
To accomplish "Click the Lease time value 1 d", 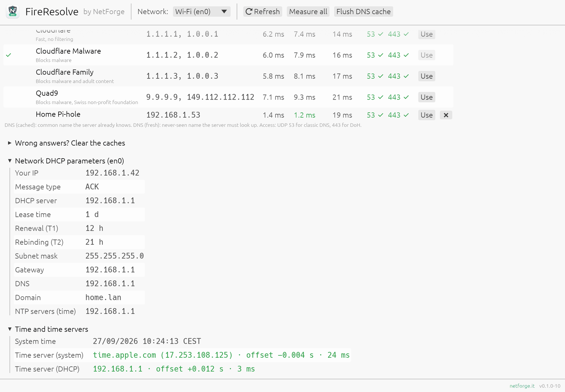I will [92, 215].
